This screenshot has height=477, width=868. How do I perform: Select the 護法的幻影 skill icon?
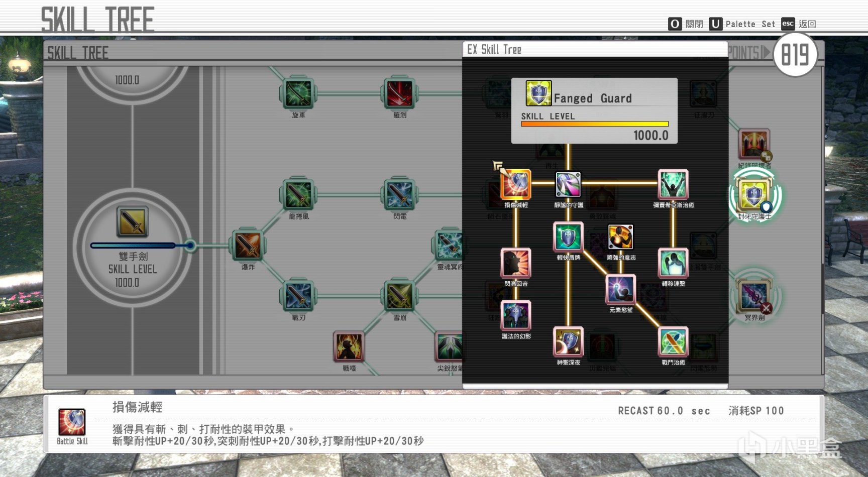coord(516,315)
